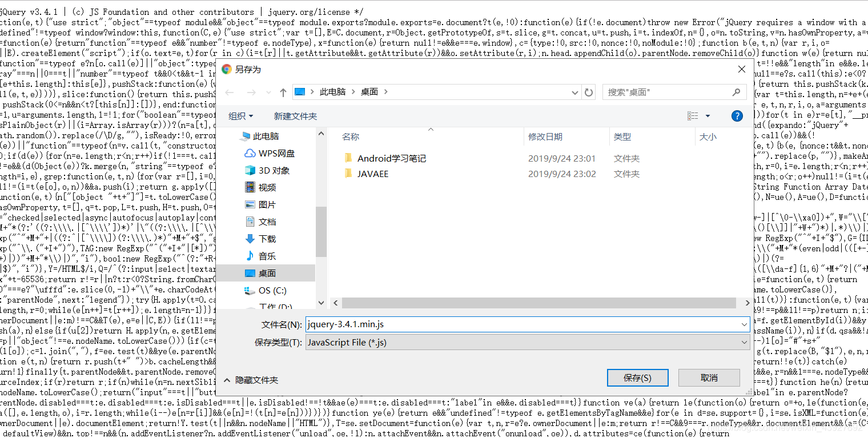Change the view layout icon
This screenshot has width=868, height=438.
[693, 116]
